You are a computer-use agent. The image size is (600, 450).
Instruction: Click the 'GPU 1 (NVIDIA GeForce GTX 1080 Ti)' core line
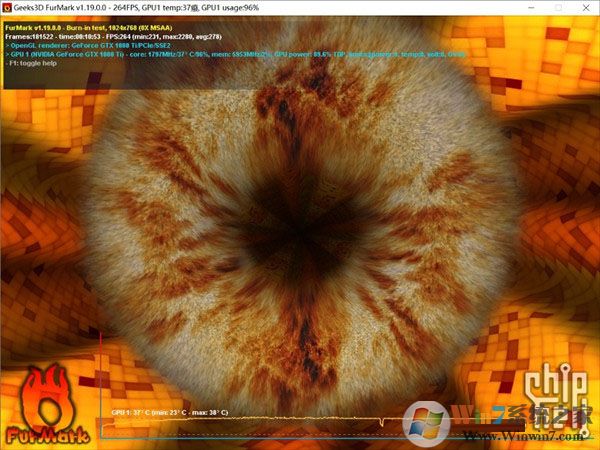(x=235, y=54)
